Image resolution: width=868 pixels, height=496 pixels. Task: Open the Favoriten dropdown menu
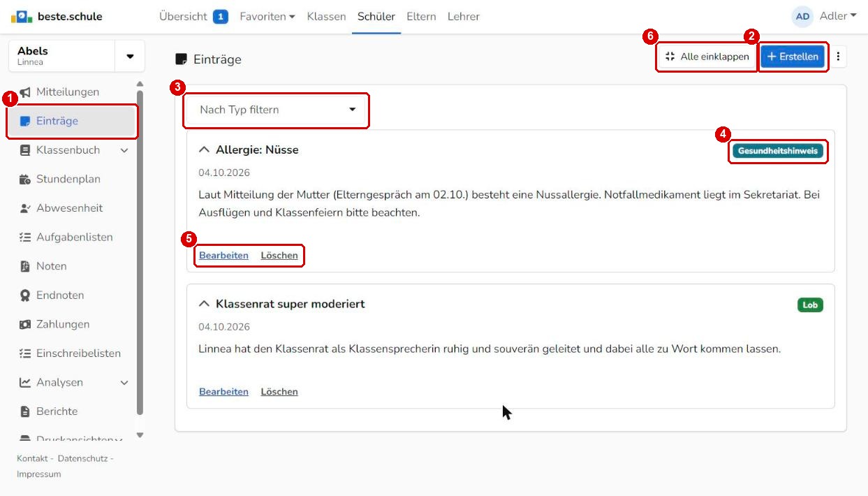point(267,16)
